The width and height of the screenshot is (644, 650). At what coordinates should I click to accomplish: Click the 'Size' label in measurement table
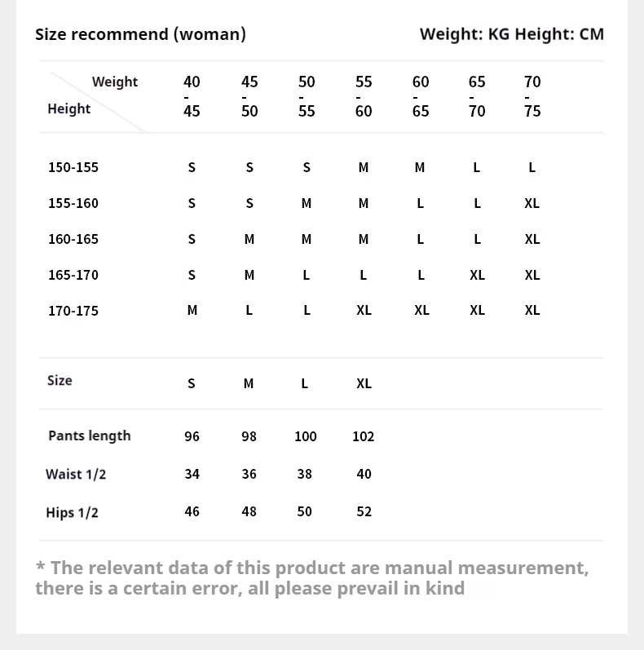click(x=60, y=381)
